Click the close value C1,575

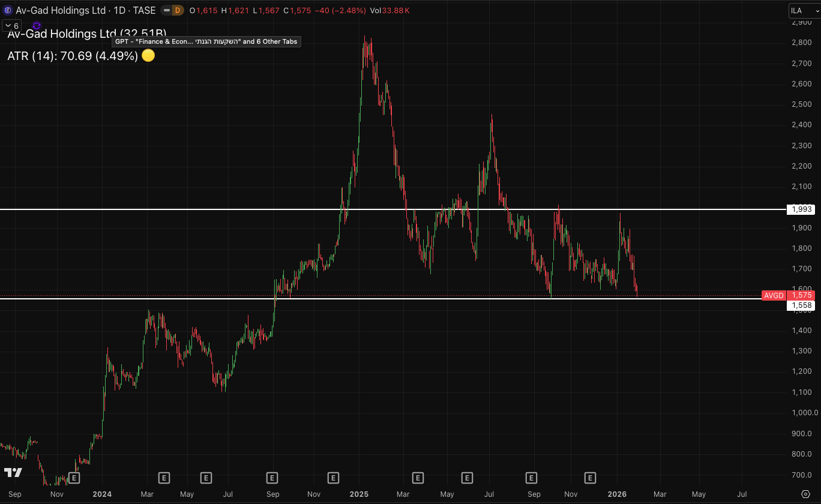click(297, 10)
